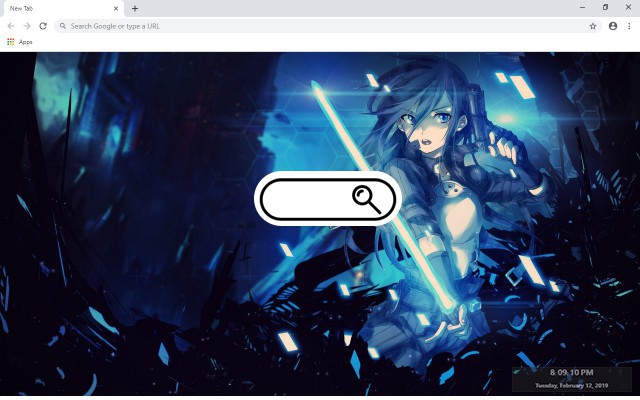Click the page's central search box
The width and height of the screenshot is (640, 400).
[328, 199]
